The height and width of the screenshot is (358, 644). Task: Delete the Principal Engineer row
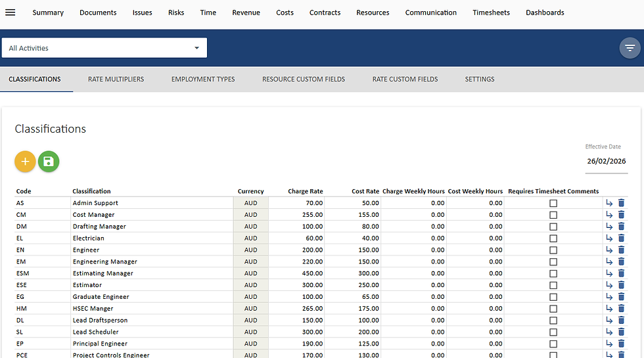[x=621, y=344]
